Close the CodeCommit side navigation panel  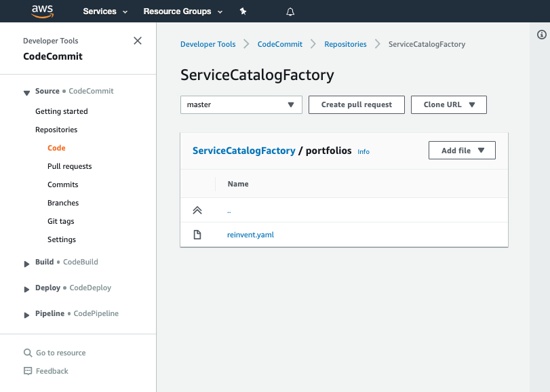(x=138, y=41)
